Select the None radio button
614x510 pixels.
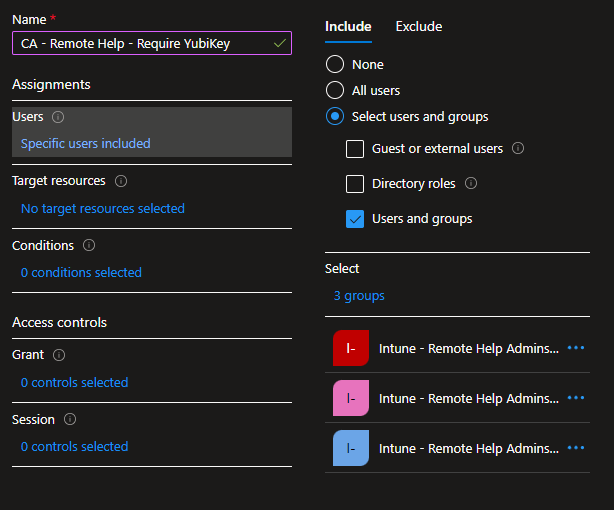point(335,64)
